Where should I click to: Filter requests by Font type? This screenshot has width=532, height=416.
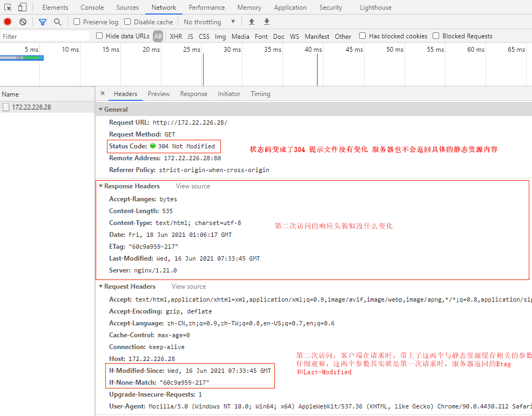pyautogui.click(x=261, y=36)
